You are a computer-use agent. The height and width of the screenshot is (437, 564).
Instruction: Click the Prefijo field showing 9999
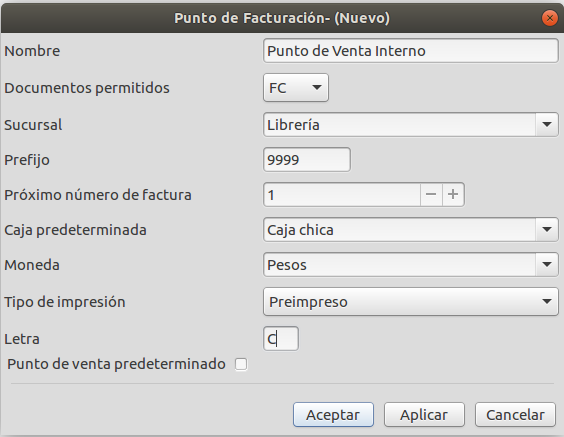307,159
